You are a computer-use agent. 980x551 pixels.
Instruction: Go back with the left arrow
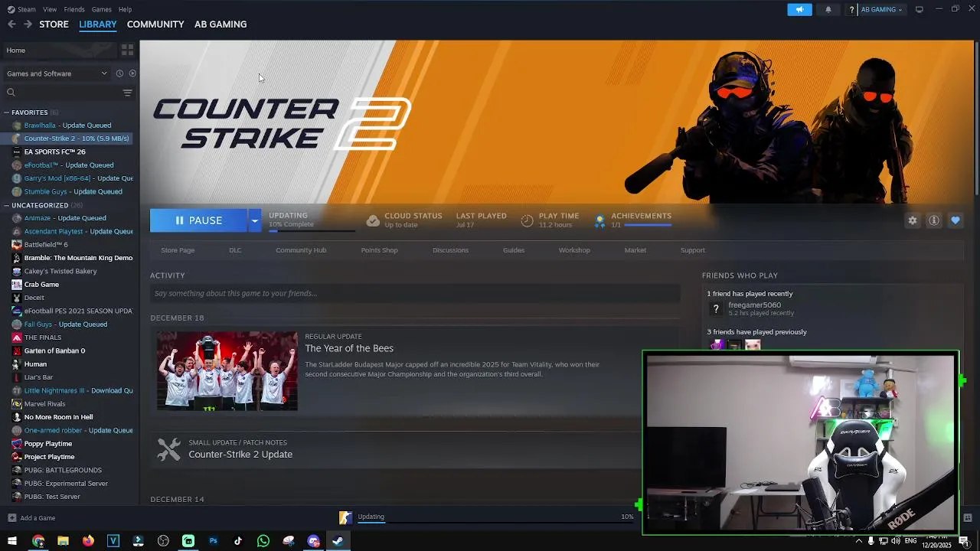tap(11, 24)
